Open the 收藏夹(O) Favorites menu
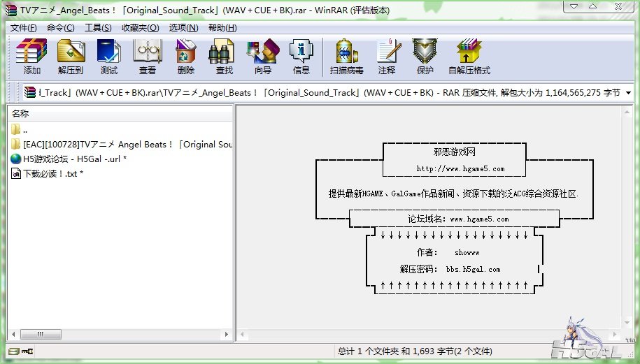640x364 pixels. click(x=141, y=28)
